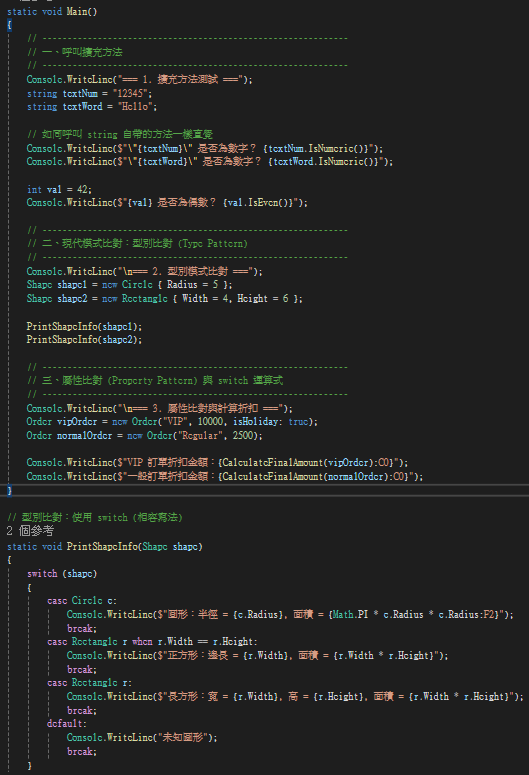Viewport: 529px width, 775px height.
Task: Click the "一般訂單折扣金額" WriteLine line
Action: [x=225, y=476]
